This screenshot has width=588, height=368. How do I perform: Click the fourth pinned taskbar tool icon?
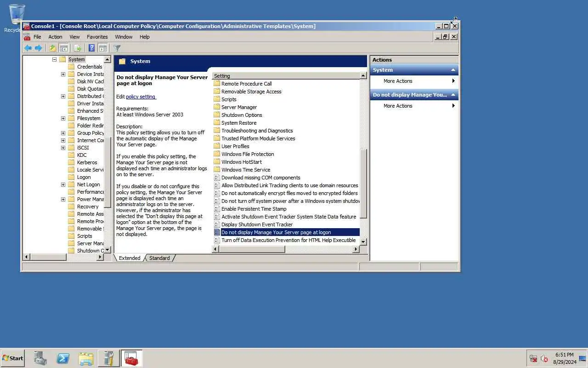(x=108, y=358)
